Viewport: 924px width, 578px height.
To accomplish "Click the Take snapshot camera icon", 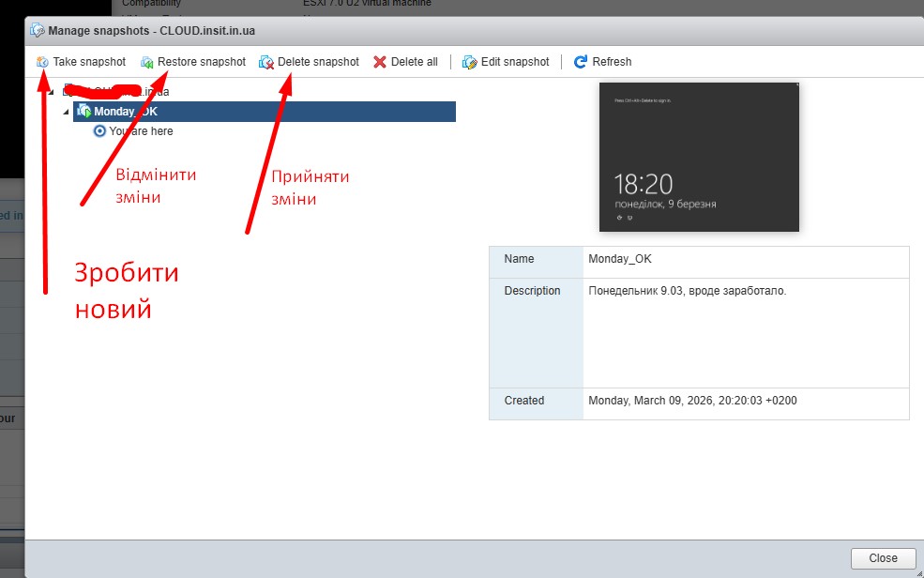I will pos(42,62).
